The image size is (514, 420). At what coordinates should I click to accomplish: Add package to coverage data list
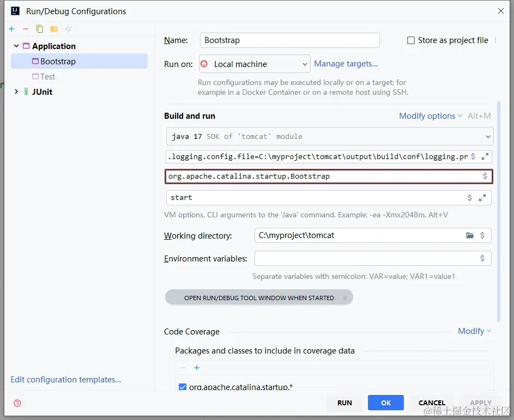click(x=197, y=368)
